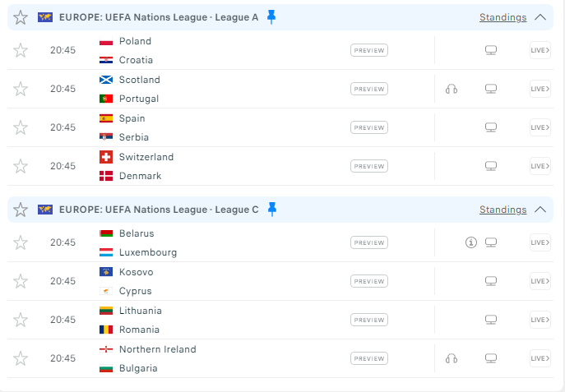Image resolution: width=565 pixels, height=392 pixels.
Task: Collapse the League C section
Action: pos(540,210)
